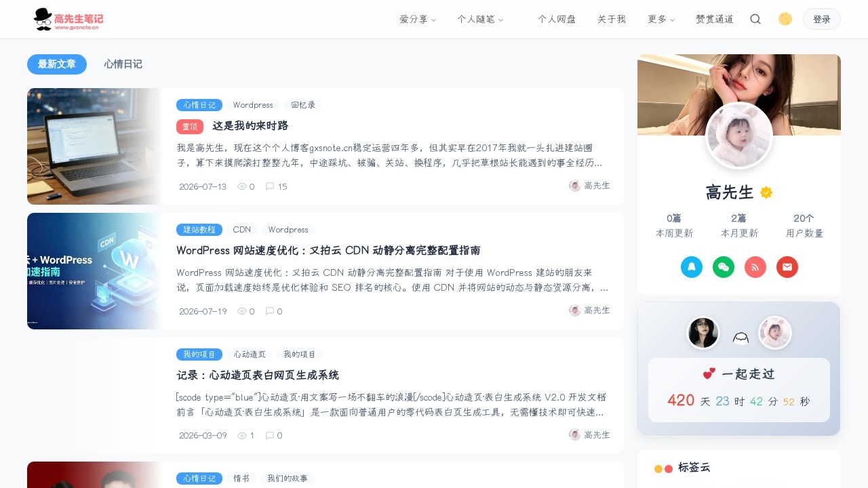Expand the 爱分享 dropdown menu
This screenshot has width=868, height=488.
(x=418, y=19)
